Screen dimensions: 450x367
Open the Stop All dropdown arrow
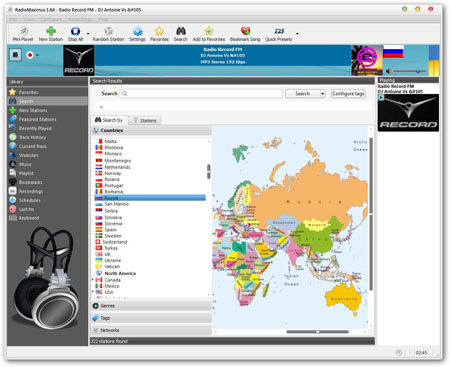coord(88,34)
